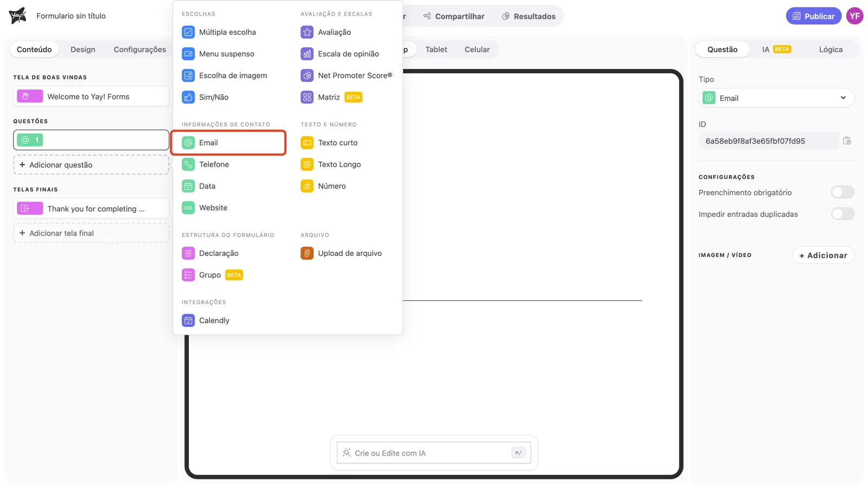Click the Upload de arquivo paperclip icon
Viewport: 868px width, 488px height.
click(x=307, y=253)
